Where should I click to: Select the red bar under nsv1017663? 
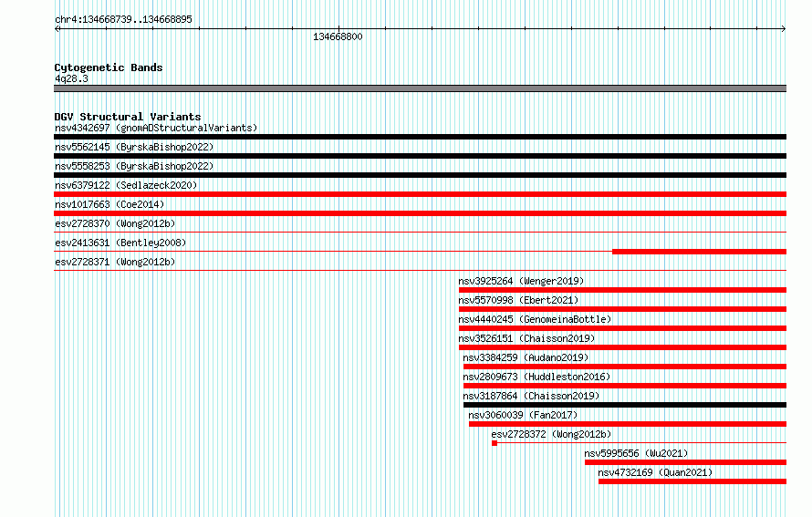click(x=420, y=213)
